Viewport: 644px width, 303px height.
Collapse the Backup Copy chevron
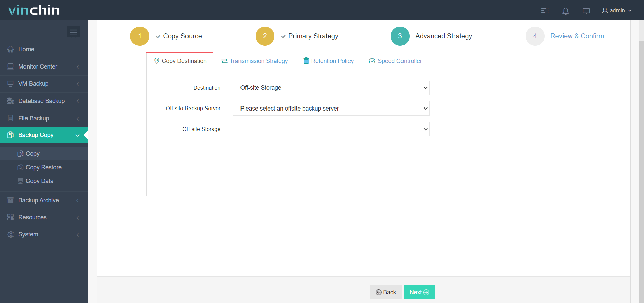78,135
